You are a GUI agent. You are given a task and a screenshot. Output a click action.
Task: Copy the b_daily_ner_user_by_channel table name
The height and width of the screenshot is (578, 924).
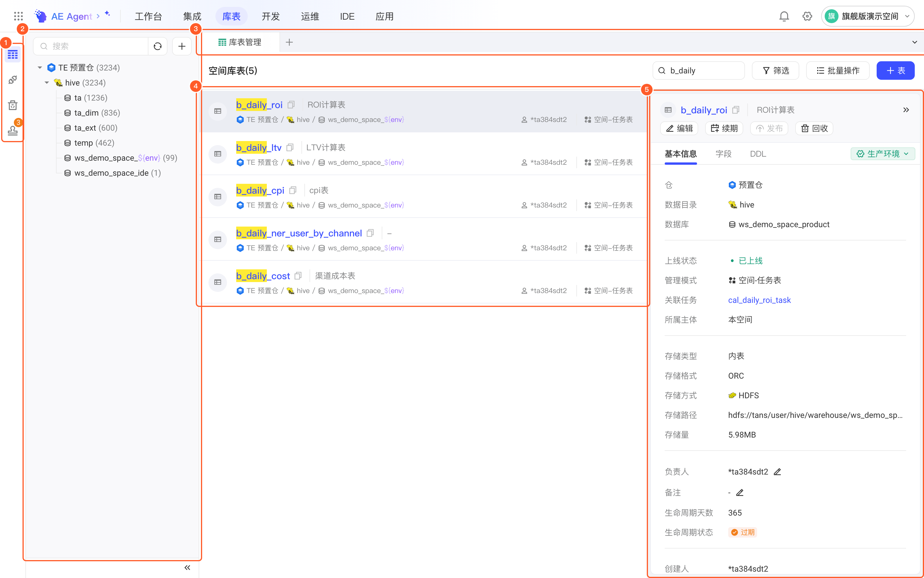[x=370, y=233]
